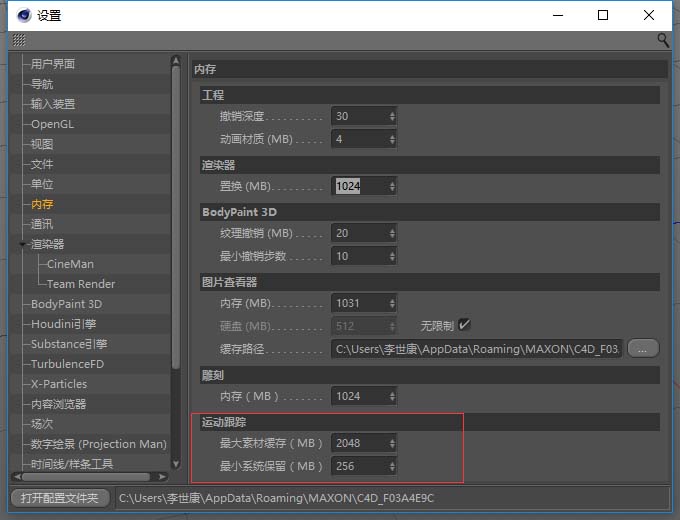Select Team Render under 渲染器
680x520 pixels.
tap(81, 284)
